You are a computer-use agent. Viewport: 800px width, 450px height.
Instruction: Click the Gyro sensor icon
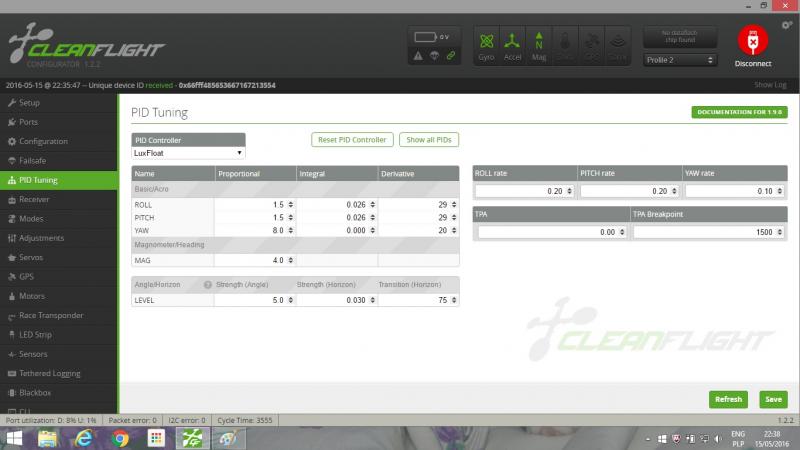tap(487, 46)
